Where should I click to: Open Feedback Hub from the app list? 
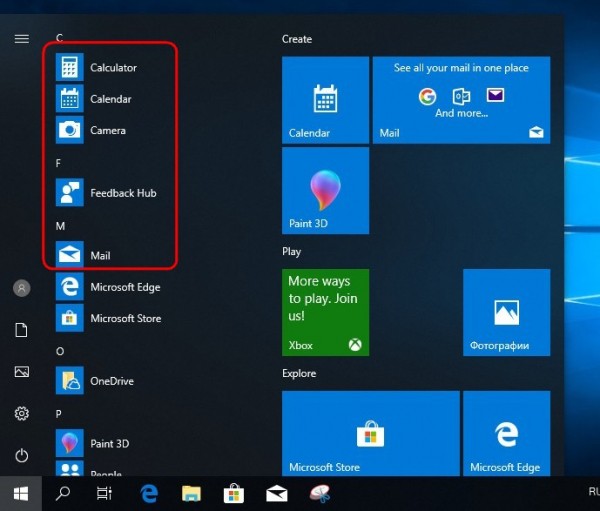pos(113,193)
